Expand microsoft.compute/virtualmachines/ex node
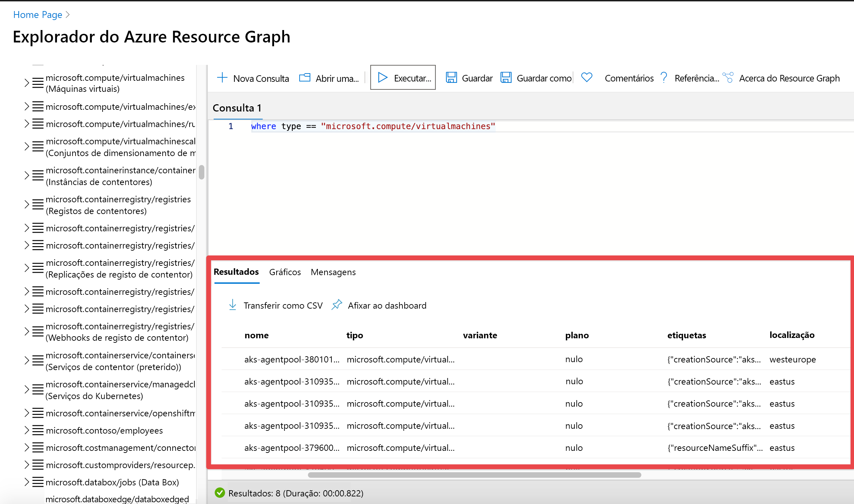 point(27,106)
